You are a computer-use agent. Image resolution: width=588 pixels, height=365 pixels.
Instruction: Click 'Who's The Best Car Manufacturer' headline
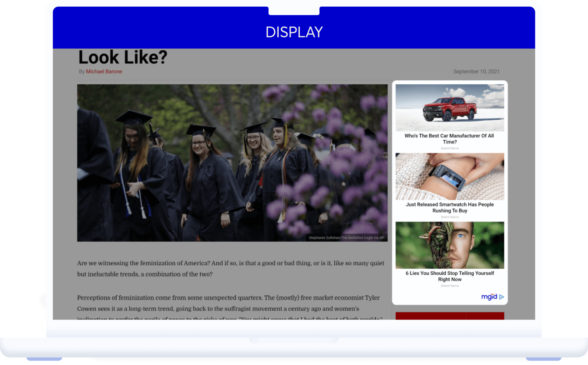click(450, 139)
